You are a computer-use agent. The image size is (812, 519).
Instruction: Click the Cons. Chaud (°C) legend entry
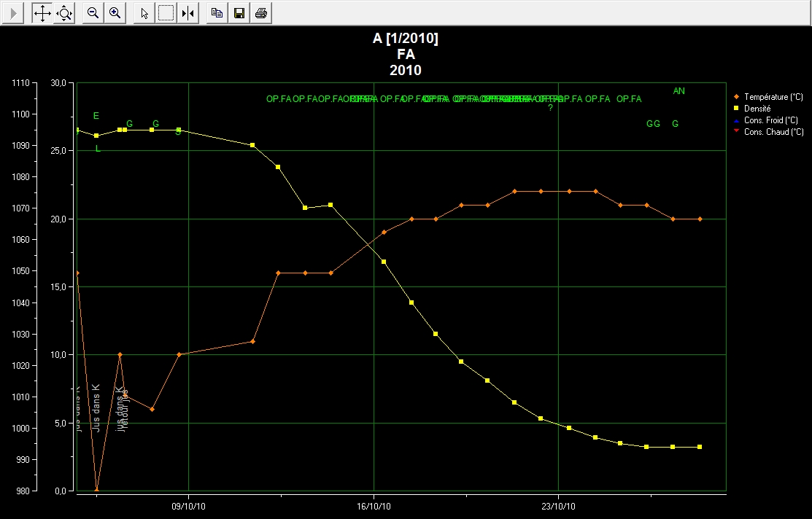point(773,132)
